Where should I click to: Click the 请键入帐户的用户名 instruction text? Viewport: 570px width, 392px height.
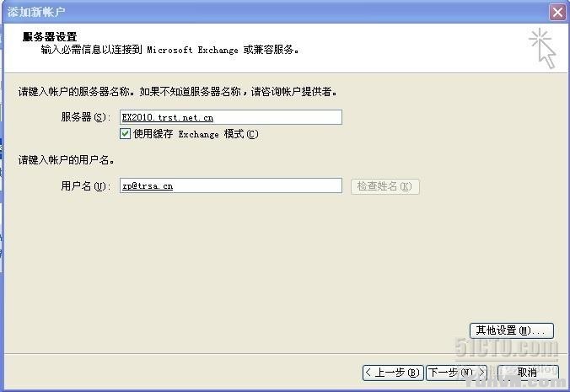click(67, 159)
